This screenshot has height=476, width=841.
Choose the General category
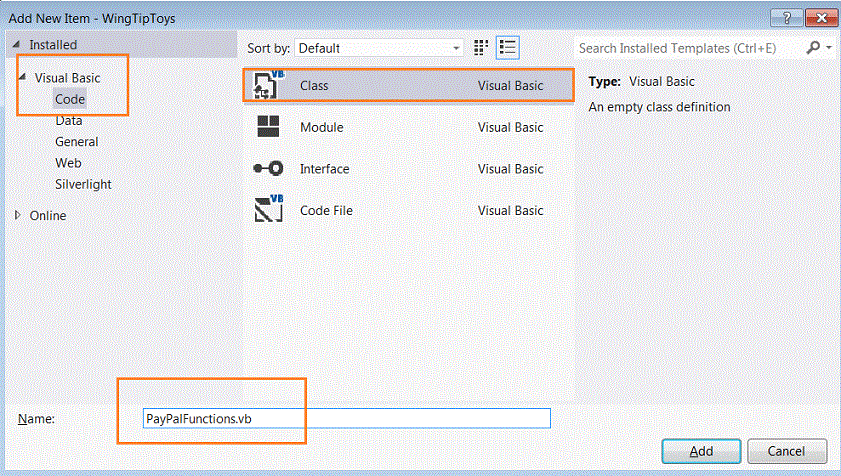pos(76,141)
